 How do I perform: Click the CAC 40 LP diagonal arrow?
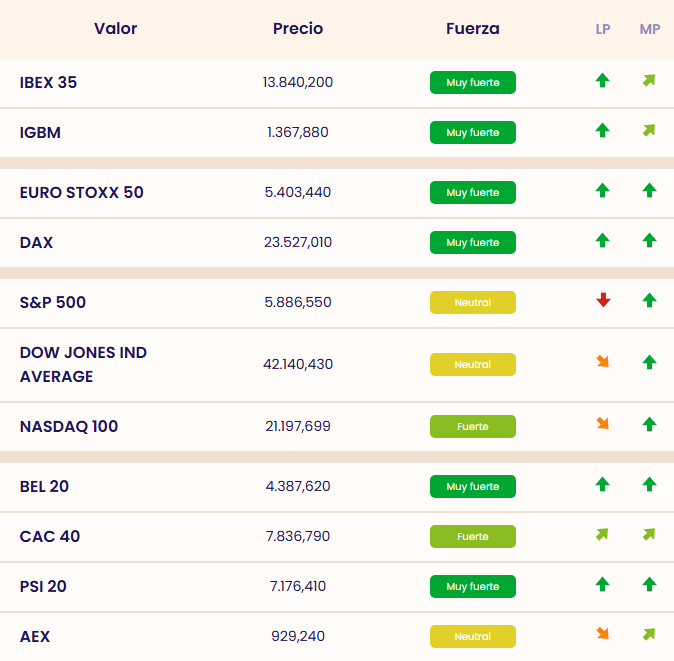(x=602, y=535)
